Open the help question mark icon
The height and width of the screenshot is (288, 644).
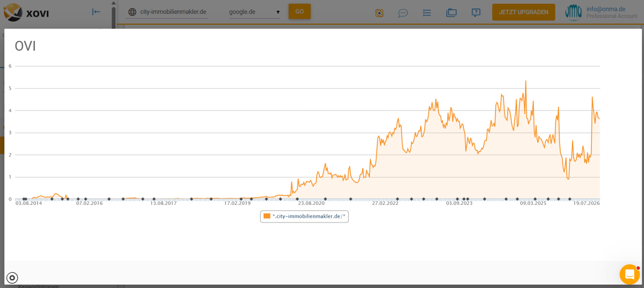[476, 12]
